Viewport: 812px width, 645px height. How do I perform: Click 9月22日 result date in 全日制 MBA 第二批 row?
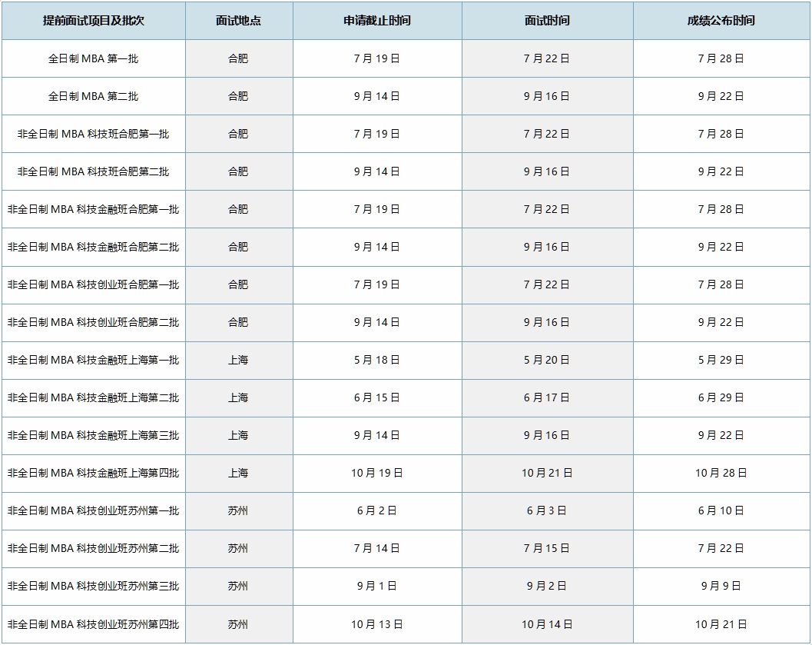pos(721,96)
